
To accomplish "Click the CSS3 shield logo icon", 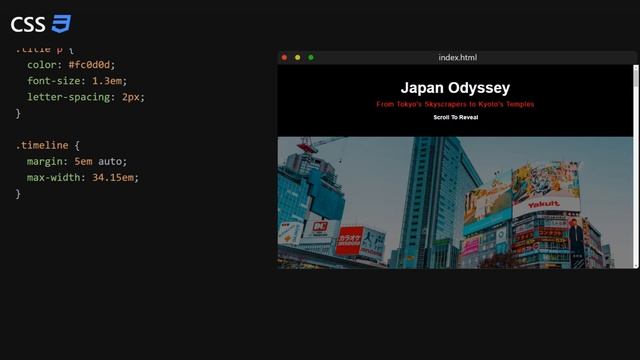I will 61,24.
